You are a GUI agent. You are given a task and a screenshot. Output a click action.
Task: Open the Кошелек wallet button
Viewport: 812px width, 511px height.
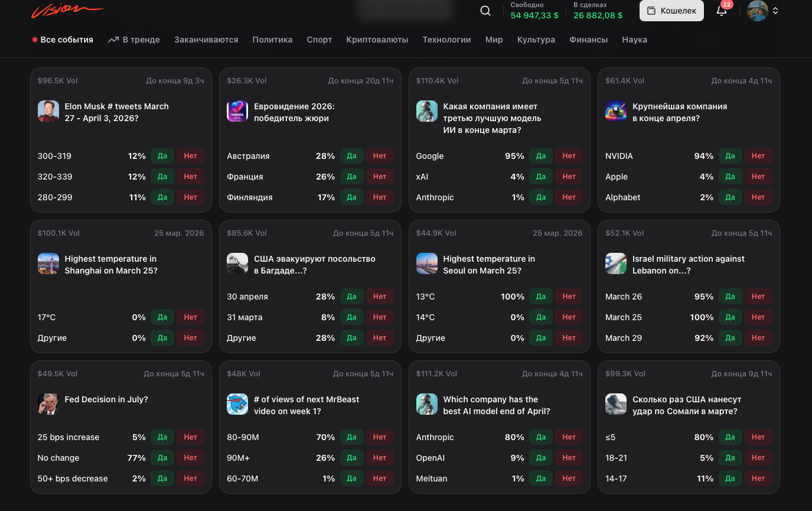point(671,10)
